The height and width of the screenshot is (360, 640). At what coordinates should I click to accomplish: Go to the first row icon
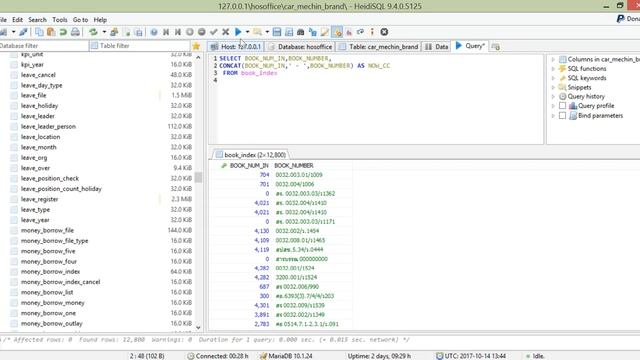click(166, 32)
